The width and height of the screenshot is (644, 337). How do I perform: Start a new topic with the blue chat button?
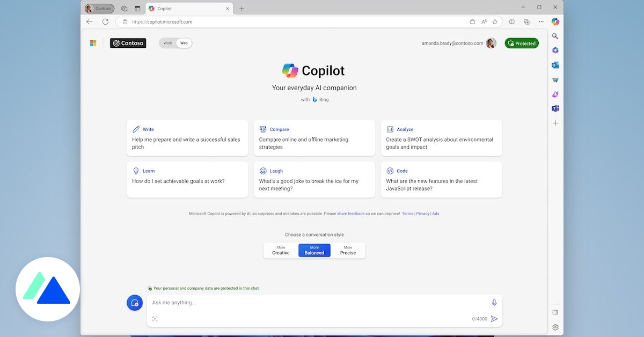pos(135,303)
